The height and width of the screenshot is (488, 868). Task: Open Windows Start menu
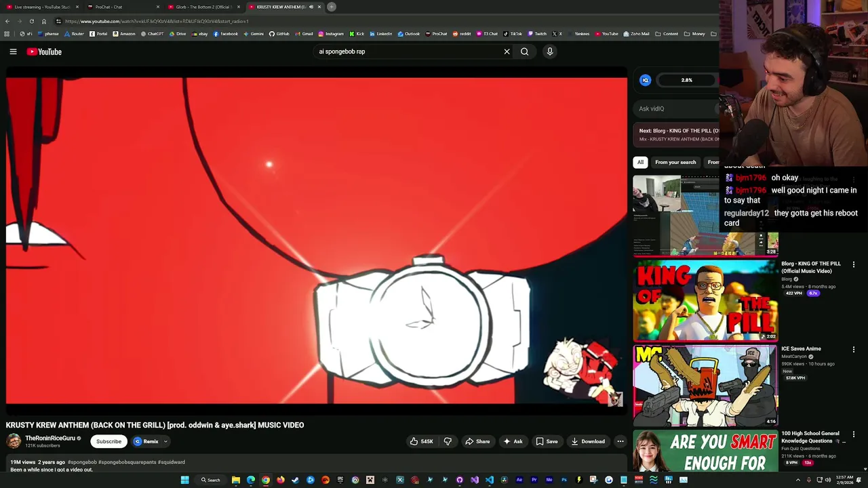point(184,480)
